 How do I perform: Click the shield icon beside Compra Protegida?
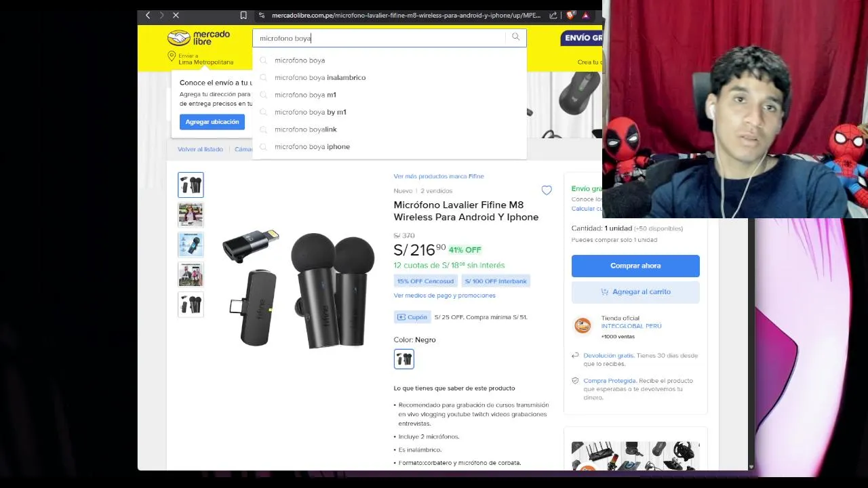(x=575, y=381)
